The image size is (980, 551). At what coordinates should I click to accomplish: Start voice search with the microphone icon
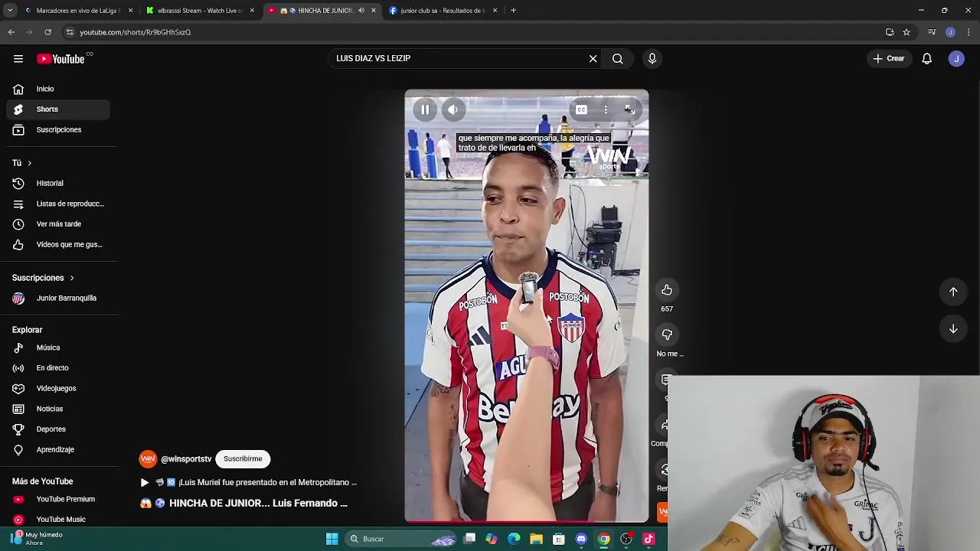652,59
